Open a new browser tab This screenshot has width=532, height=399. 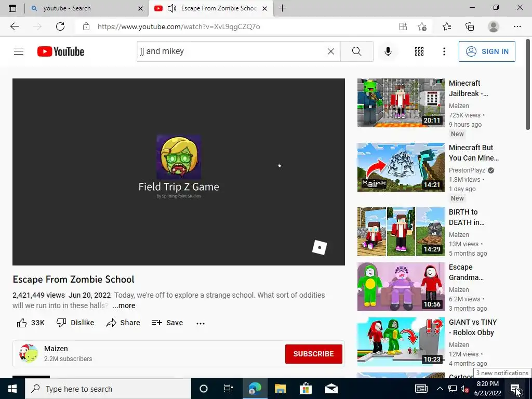point(282,8)
